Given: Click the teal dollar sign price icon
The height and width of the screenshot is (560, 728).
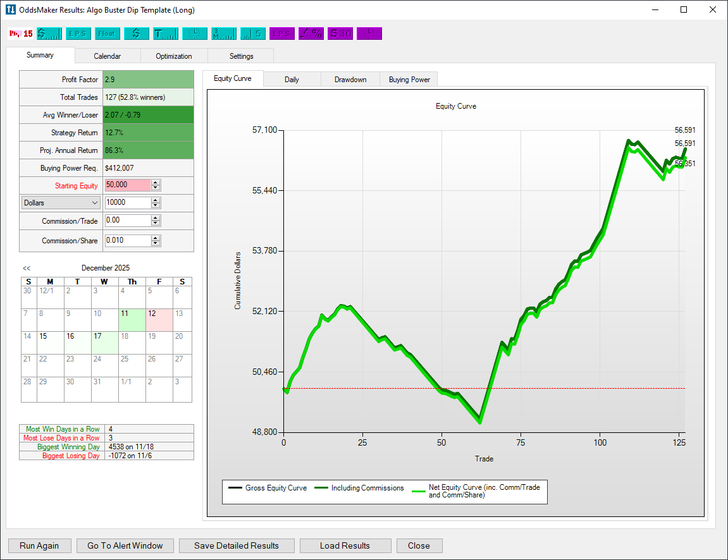Looking at the screenshot, I should [136, 33].
